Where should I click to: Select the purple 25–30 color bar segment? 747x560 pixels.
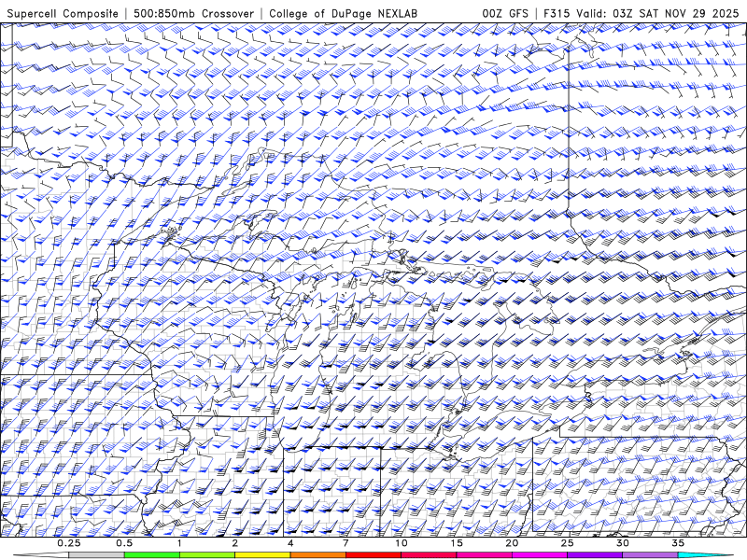[595, 555]
